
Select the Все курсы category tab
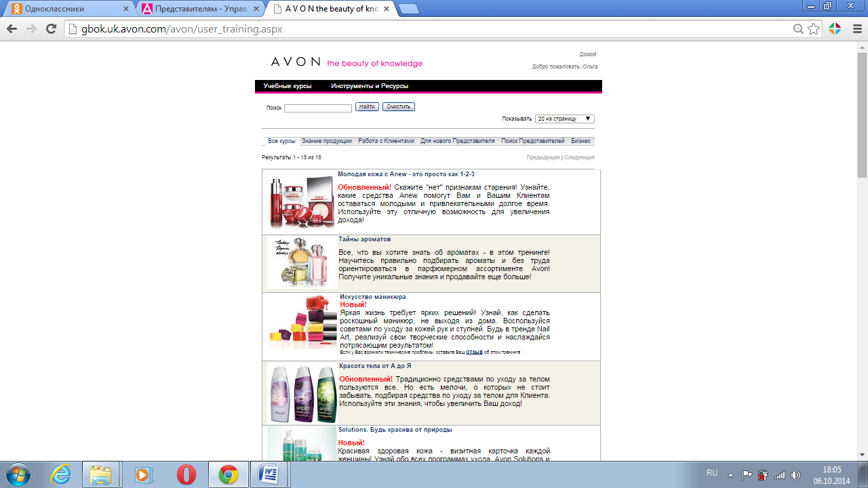[x=281, y=141]
